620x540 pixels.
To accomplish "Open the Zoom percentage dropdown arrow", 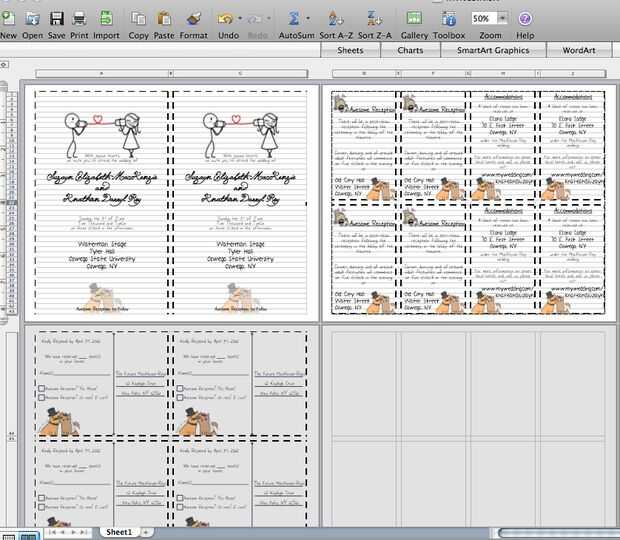I will 502,18.
